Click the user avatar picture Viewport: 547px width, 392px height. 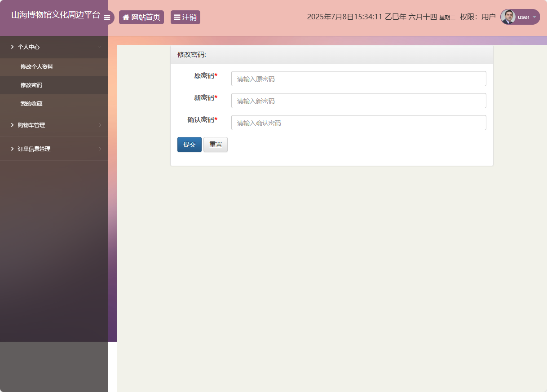pos(508,17)
